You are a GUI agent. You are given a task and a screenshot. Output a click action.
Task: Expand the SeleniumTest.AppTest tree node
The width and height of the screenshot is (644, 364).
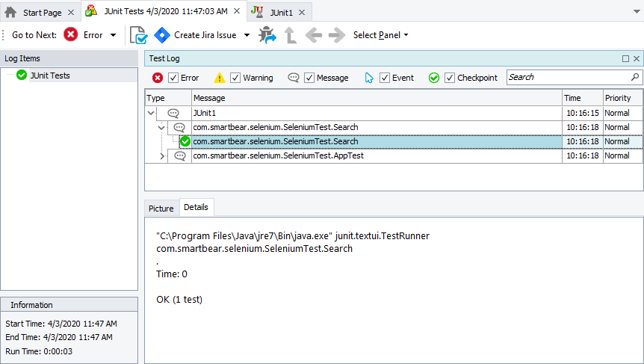163,156
